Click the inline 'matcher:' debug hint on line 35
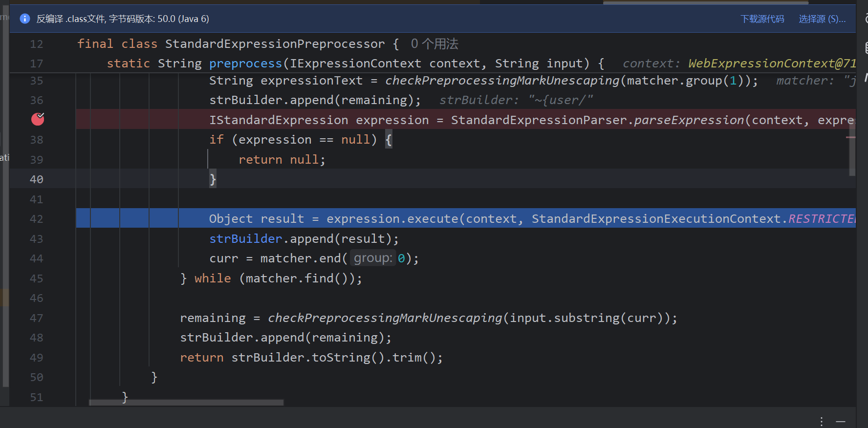Viewport: 868px width, 428px height. pyautogui.click(x=805, y=81)
